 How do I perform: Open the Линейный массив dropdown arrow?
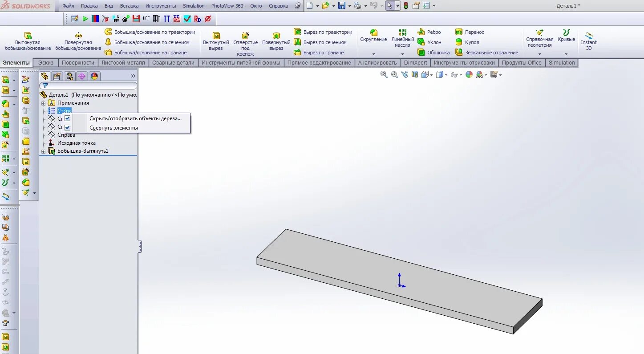pos(402,54)
